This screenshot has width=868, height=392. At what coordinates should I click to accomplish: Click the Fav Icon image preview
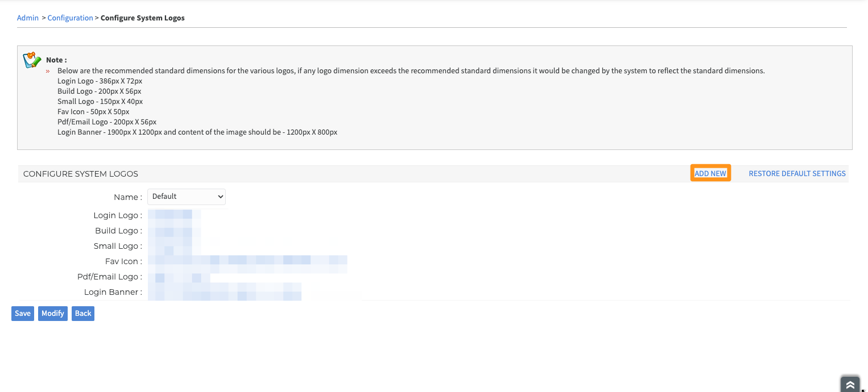(247, 261)
